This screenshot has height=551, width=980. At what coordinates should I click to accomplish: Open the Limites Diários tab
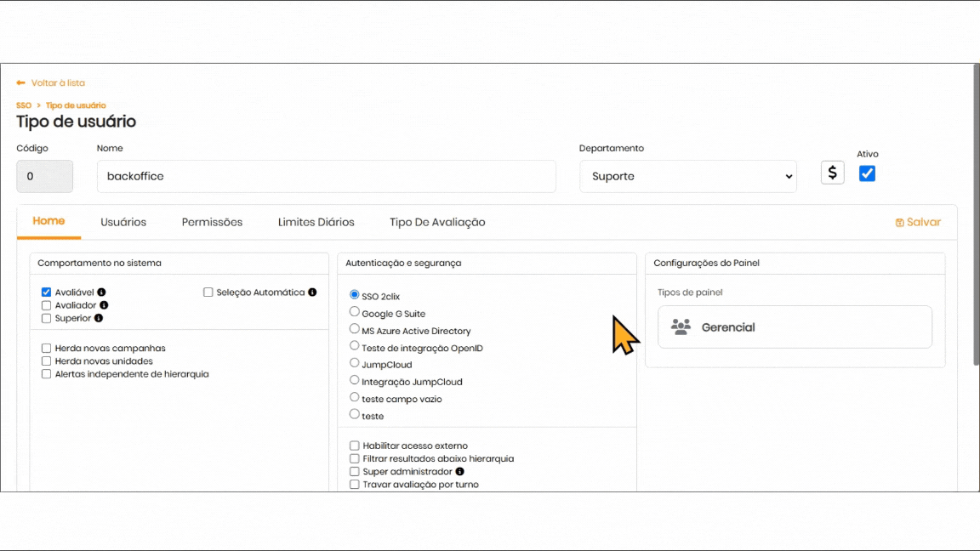tap(316, 222)
